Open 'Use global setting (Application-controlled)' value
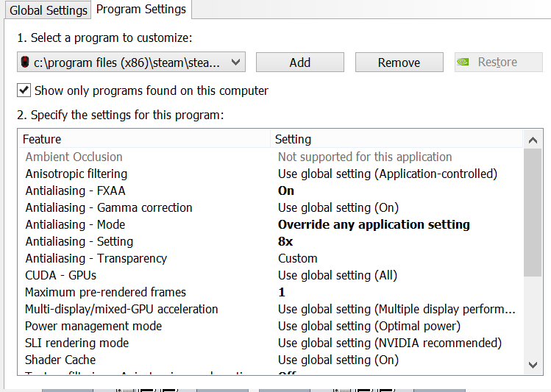Viewport: 551px width, 392px height. coord(388,174)
